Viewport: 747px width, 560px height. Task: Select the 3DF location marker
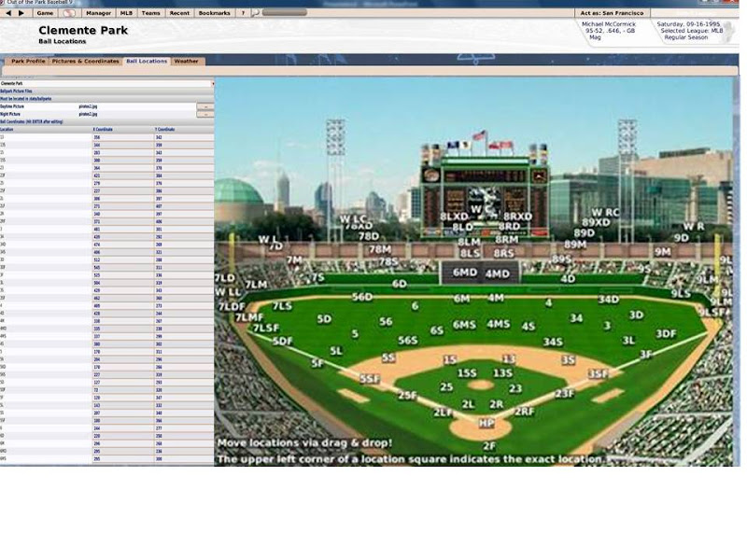[x=666, y=334]
